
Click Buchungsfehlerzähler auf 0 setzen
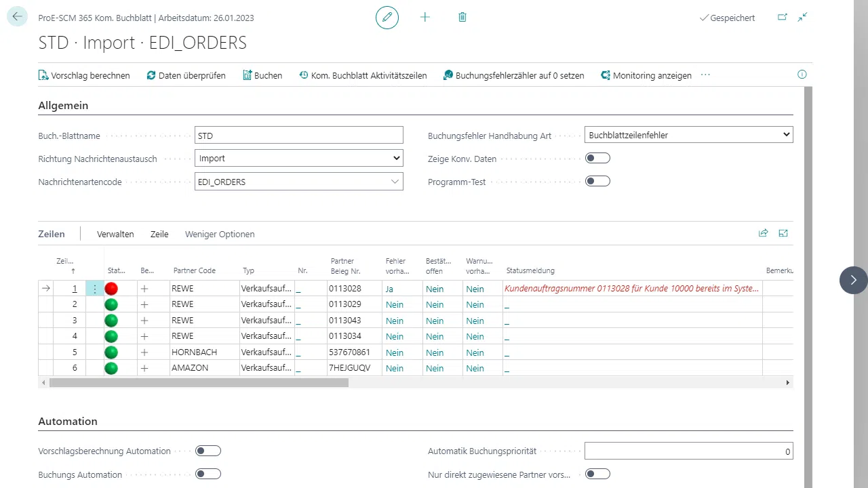(513, 75)
